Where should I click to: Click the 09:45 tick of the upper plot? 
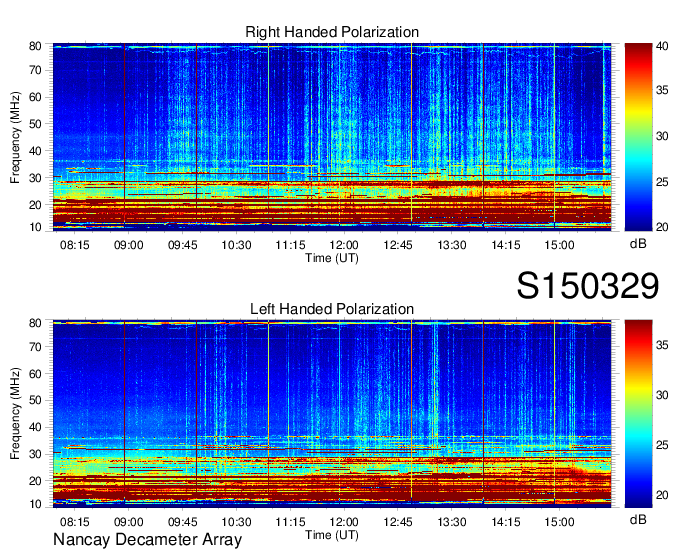click(183, 245)
